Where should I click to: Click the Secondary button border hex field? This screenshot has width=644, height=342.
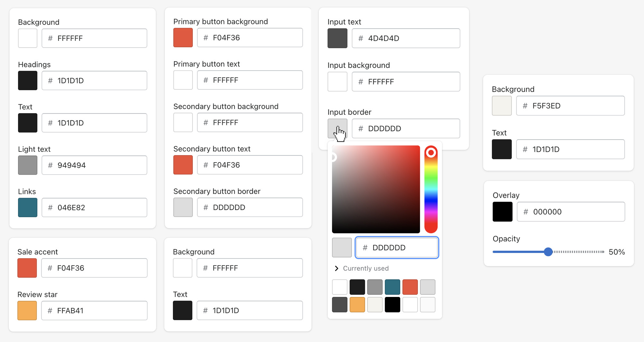click(250, 207)
